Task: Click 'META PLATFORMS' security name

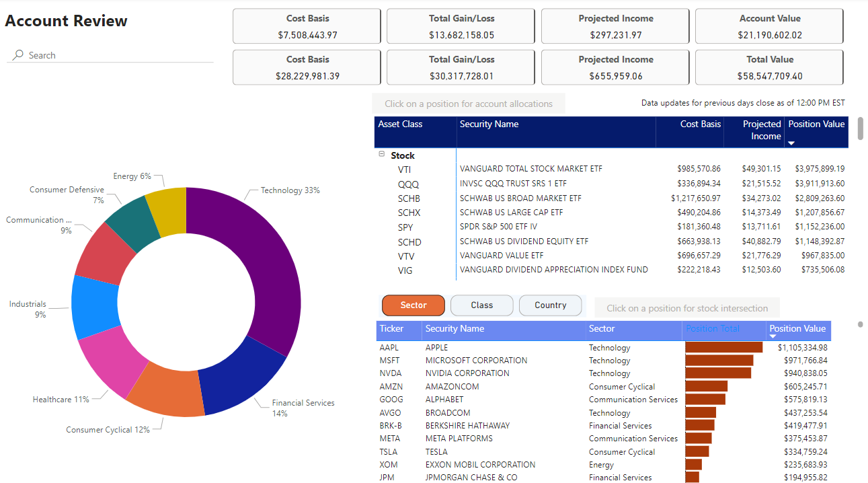Action: tap(459, 439)
